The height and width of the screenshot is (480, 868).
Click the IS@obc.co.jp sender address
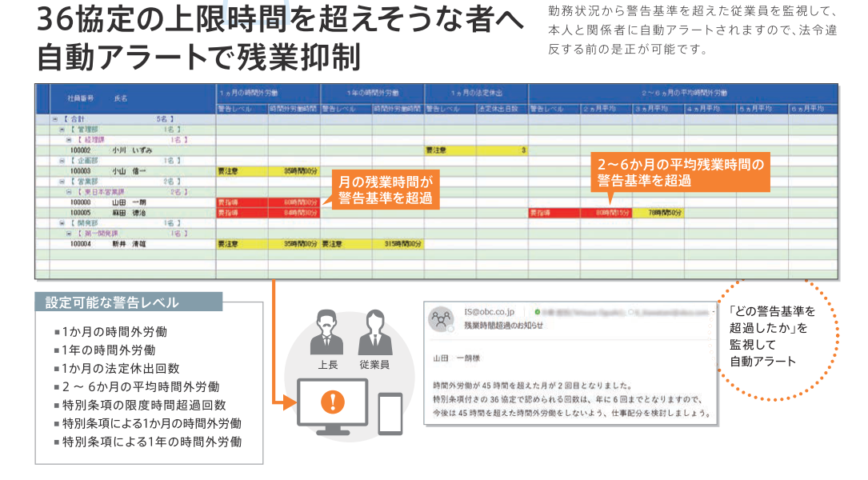point(490,311)
